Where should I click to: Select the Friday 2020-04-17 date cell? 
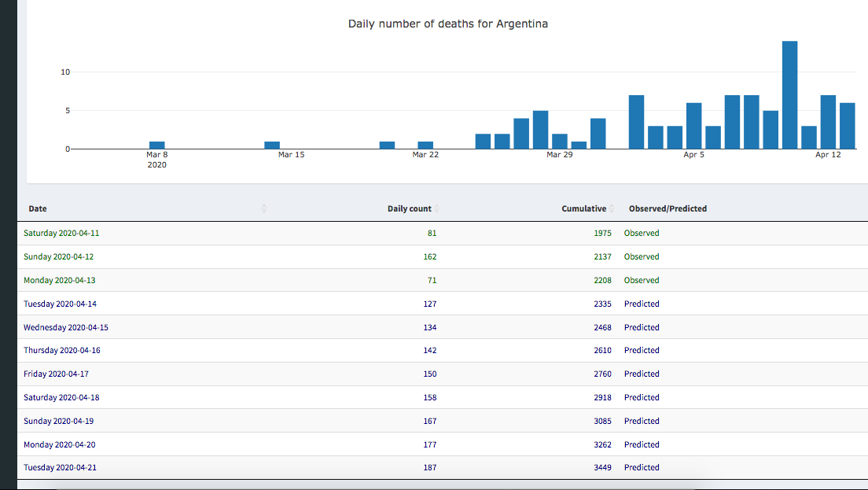(x=57, y=374)
